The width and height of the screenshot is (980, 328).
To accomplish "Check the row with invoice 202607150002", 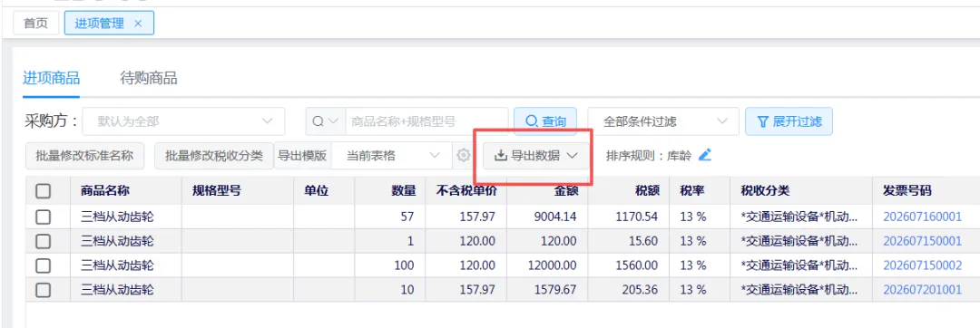I will pyautogui.click(x=43, y=265).
